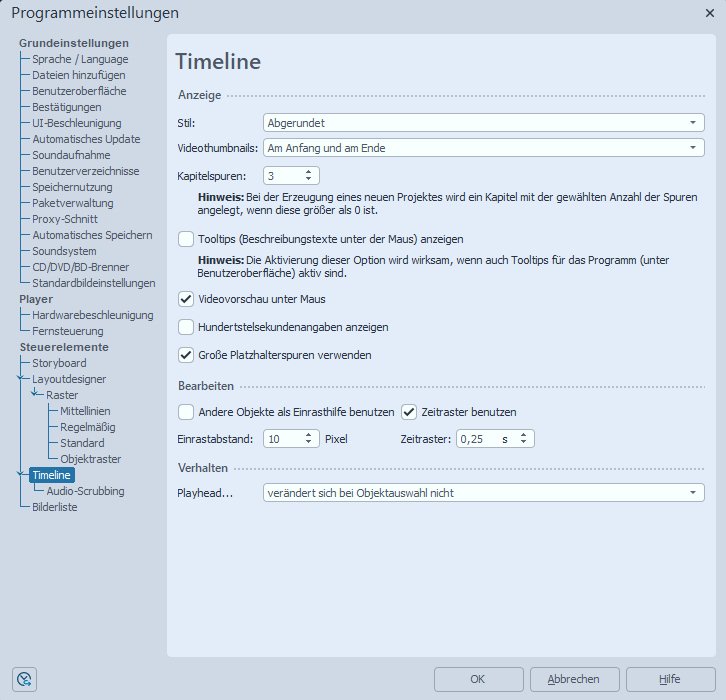
Task: Disable Große Platzhalterspuren verwenden
Action: 186,354
